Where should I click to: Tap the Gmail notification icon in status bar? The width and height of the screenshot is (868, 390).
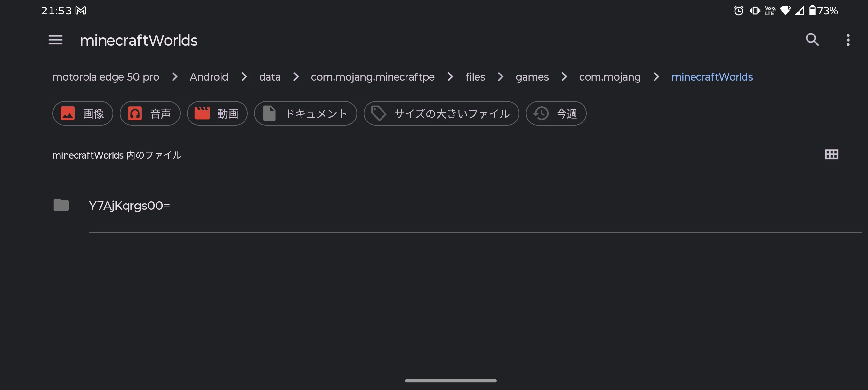point(81,11)
